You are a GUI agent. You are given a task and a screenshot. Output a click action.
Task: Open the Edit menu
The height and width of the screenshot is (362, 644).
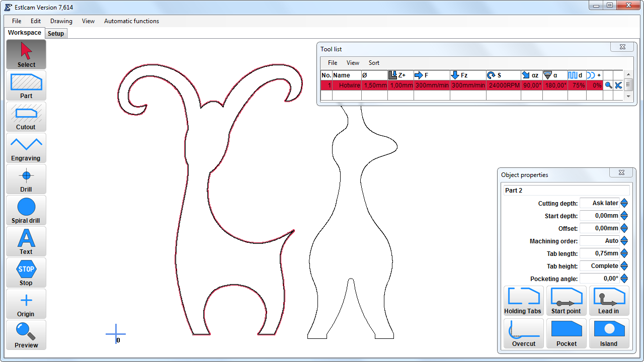(x=36, y=21)
